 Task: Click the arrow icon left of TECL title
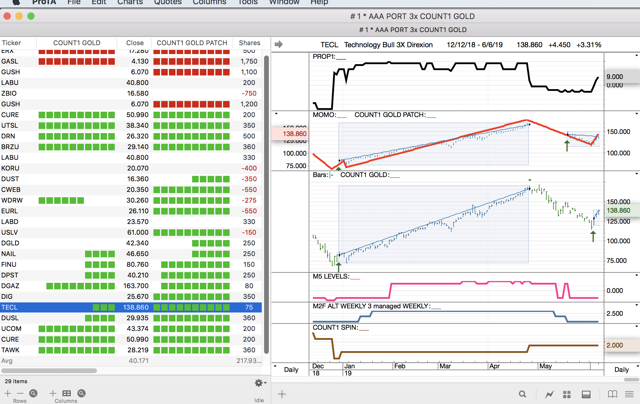279,44
